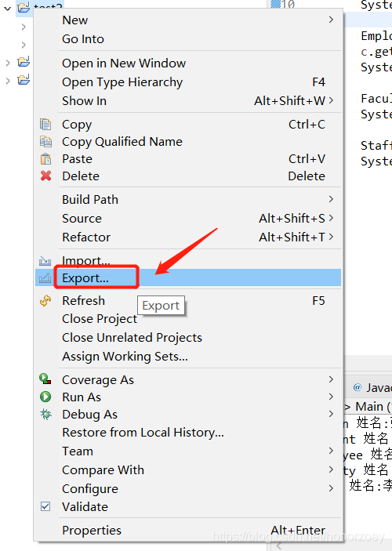Expand the New submenu arrow

tap(331, 20)
